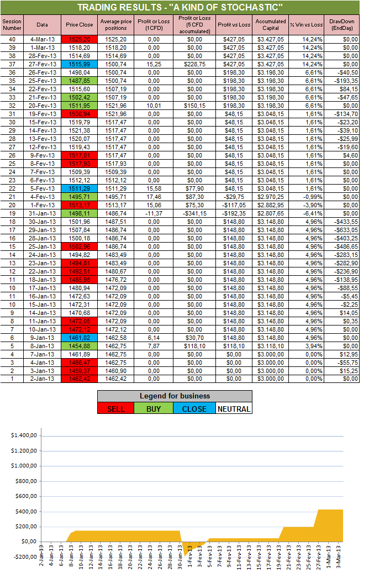Select the green price cell 1502,42
The height and width of the screenshot is (588, 369).
(x=80, y=97)
